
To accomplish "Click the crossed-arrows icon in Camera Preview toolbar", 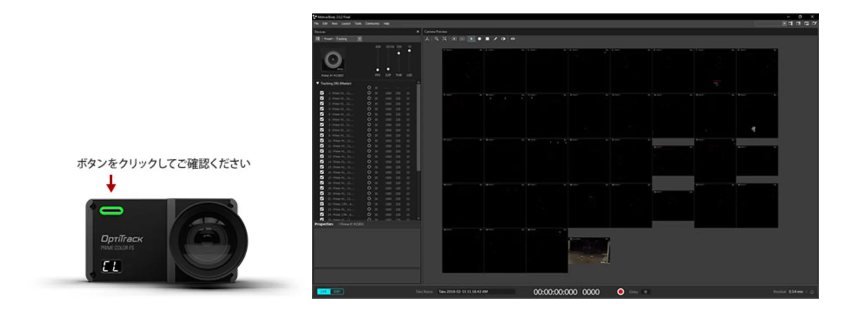I will coord(444,39).
